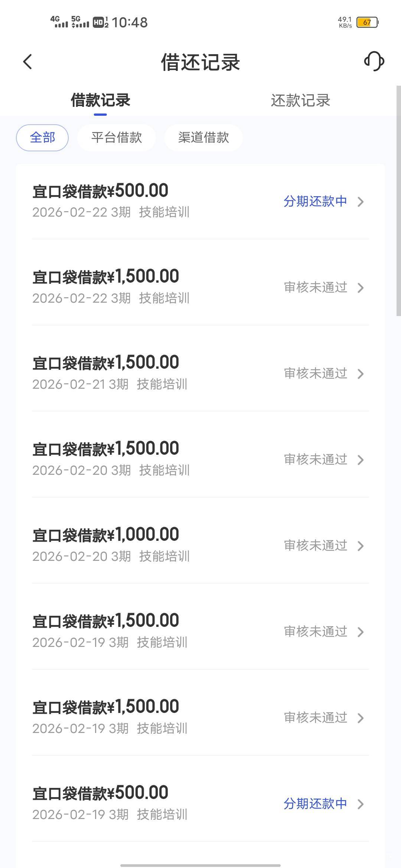The height and width of the screenshot is (868, 401).
Task: Expand the first ¥500.00 loan's chevron
Action: (x=360, y=202)
